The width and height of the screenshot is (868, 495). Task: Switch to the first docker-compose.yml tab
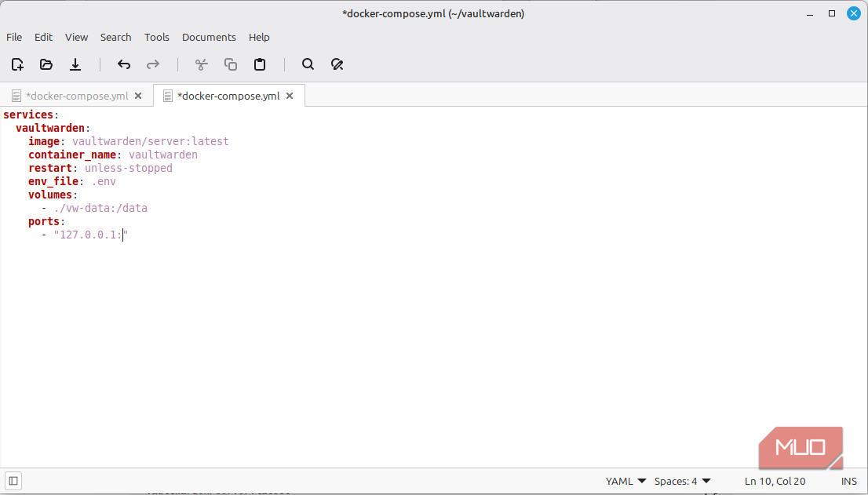tap(77, 96)
